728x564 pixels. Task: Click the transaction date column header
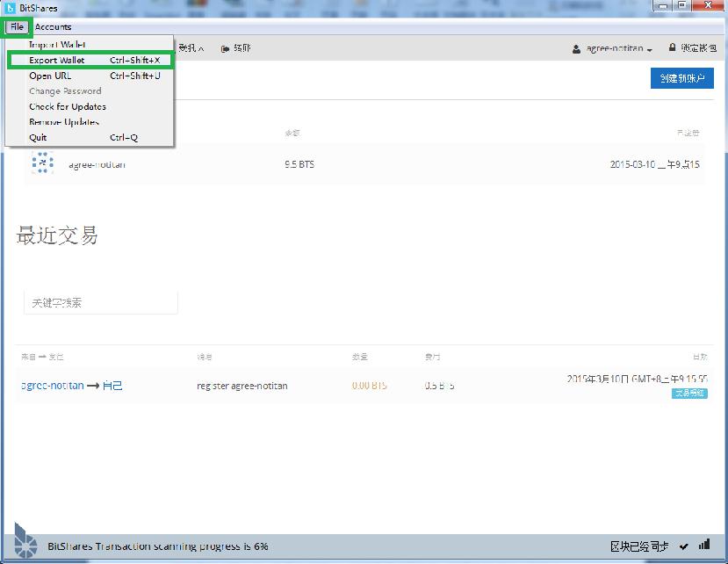tap(700, 357)
